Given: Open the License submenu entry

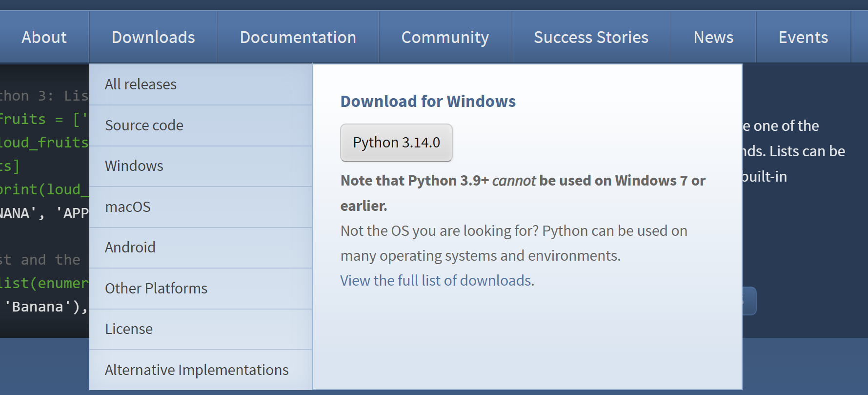Looking at the screenshot, I should coord(201,329).
